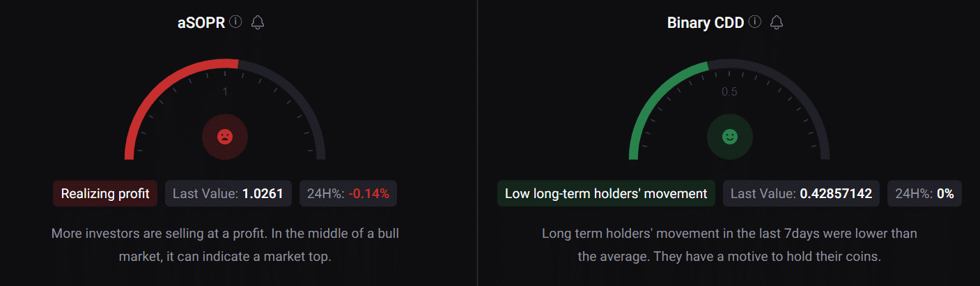Click the Binary CDD info icon

754,22
